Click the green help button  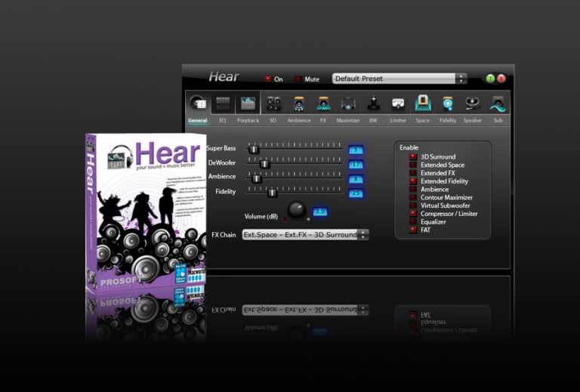pyautogui.click(x=490, y=79)
